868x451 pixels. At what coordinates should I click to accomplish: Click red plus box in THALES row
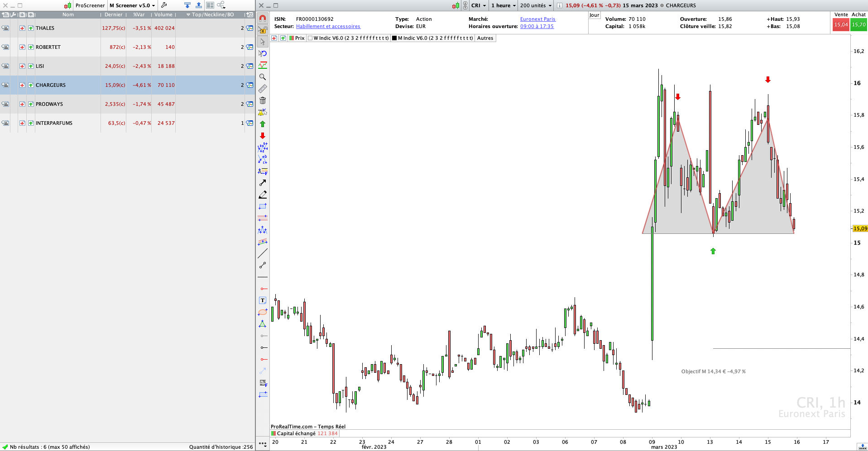pyautogui.click(x=22, y=28)
